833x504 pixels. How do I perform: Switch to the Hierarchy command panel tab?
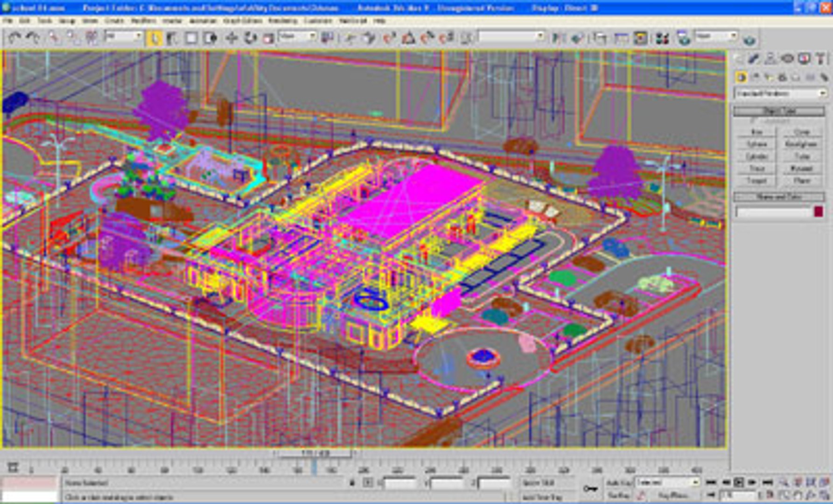tap(770, 59)
